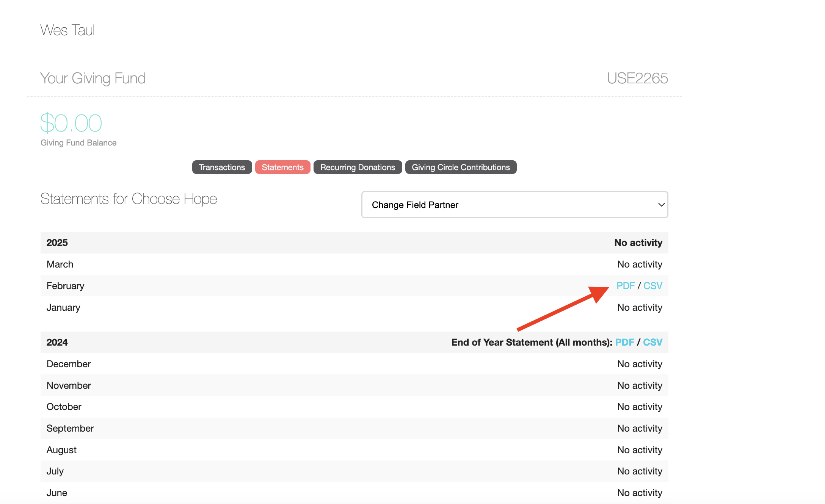Open Giving Circle Contributions tab
This screenshot has width=825, height=504.
pos(461,167)
